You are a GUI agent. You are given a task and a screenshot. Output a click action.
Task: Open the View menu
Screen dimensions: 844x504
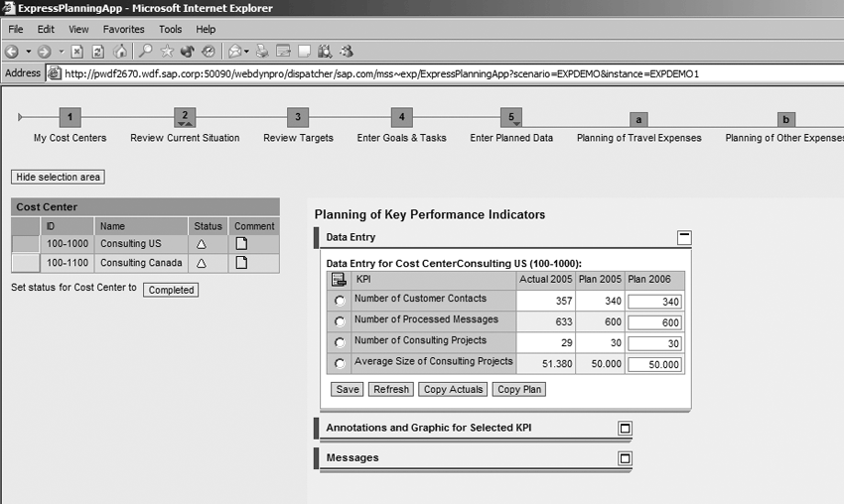click(78, 29)
